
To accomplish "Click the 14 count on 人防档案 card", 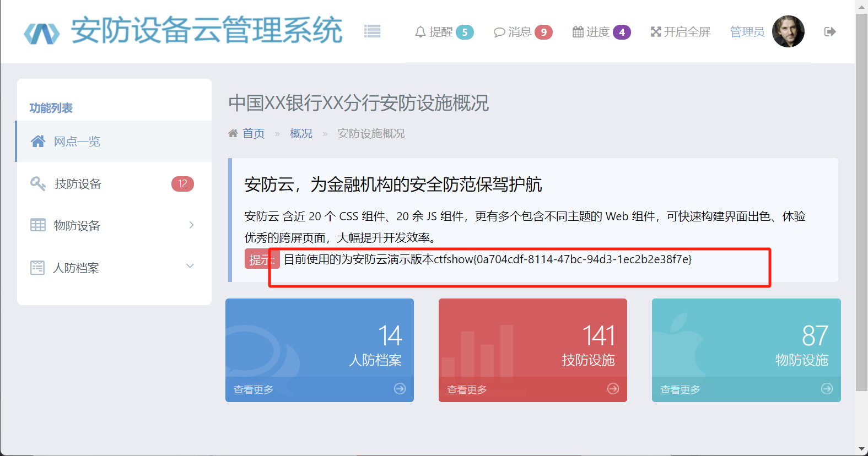I will 390,335.
